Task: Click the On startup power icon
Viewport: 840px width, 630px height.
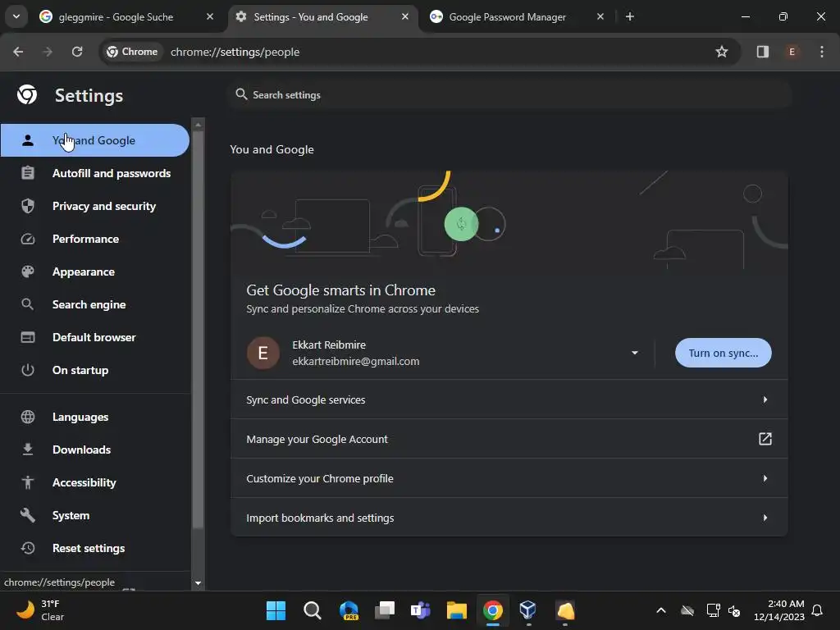Action: [x=28, y=370]
